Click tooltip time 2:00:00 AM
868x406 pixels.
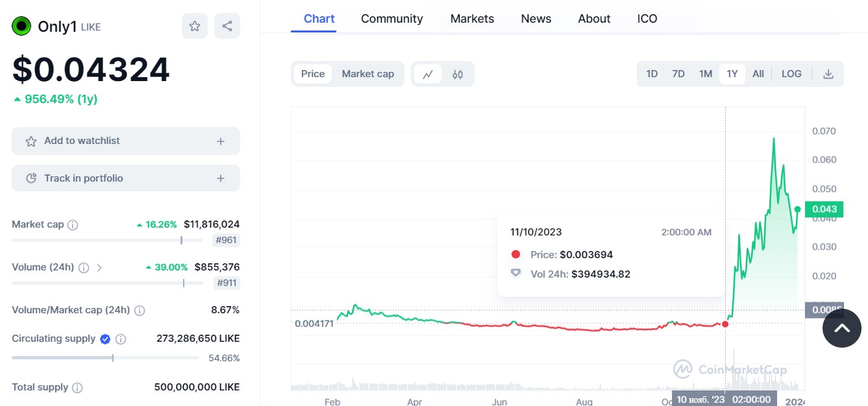coord(686,232)
